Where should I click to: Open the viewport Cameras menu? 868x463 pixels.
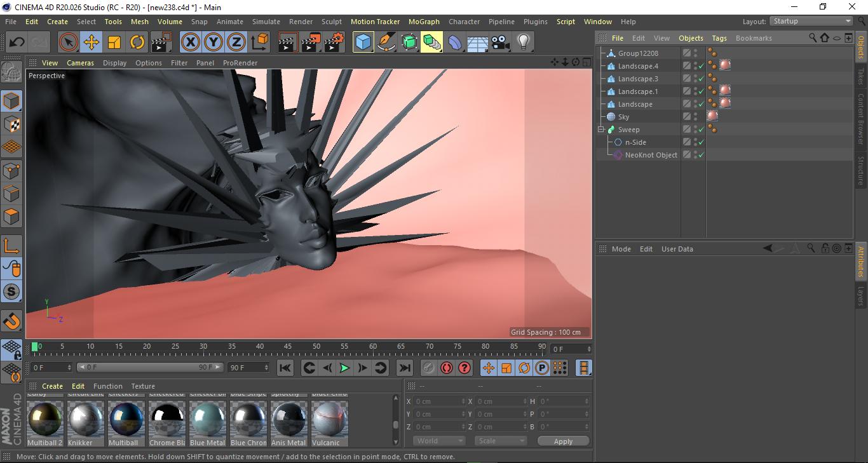[x=81, y=63]
